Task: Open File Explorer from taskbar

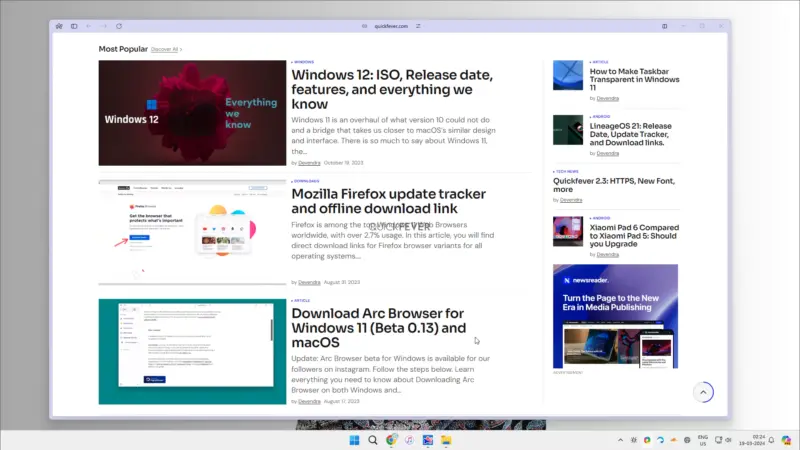Action: click(446, 440)
